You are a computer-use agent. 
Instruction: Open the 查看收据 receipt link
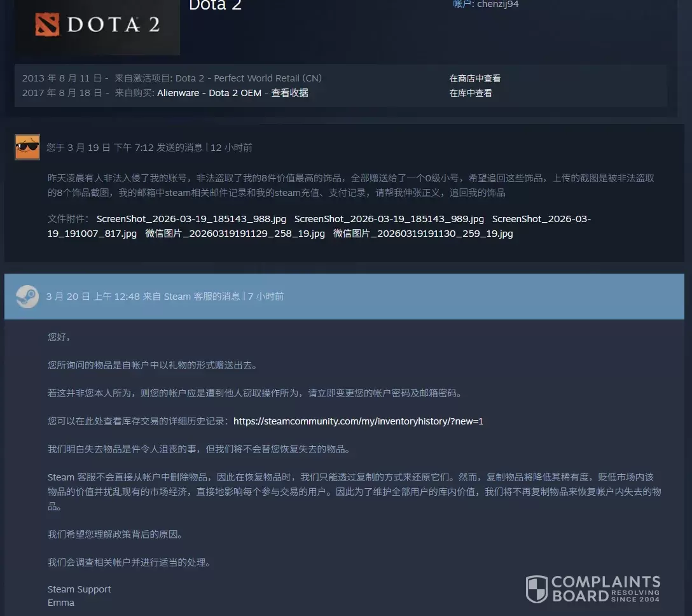289,93
